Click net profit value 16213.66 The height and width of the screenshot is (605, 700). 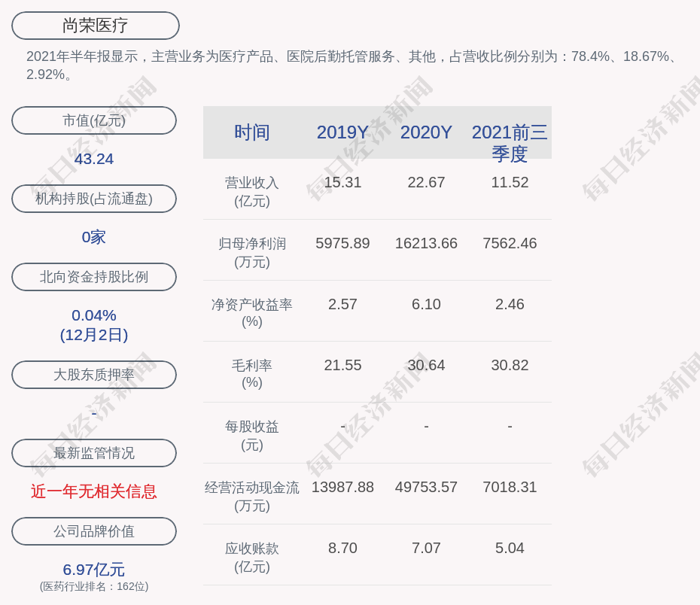(x=426, y=244)
